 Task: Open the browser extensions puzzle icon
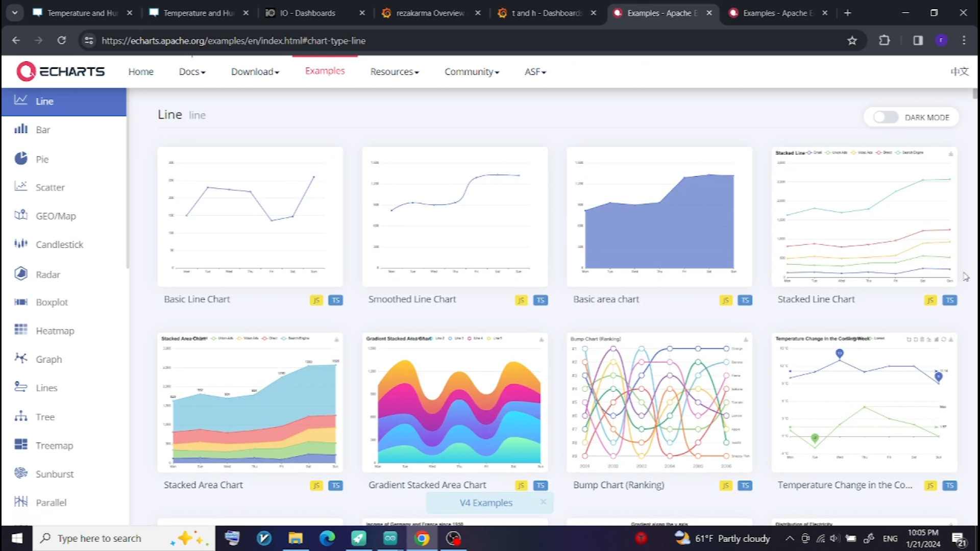(x=885, y=40)
